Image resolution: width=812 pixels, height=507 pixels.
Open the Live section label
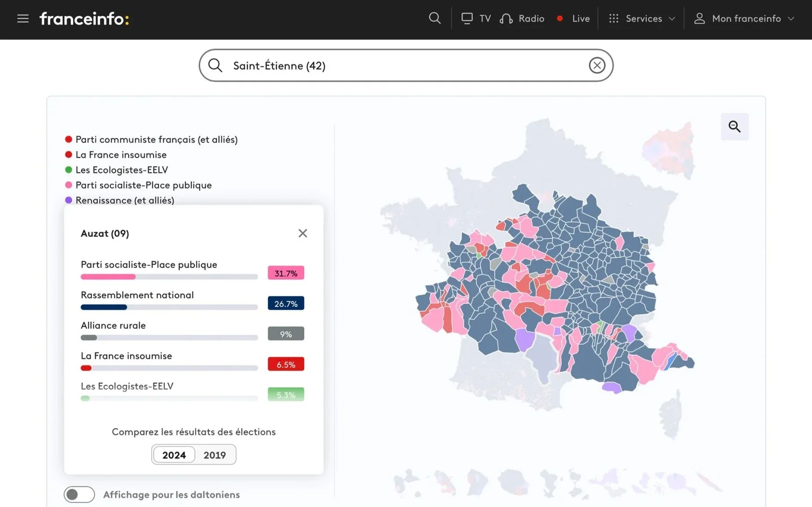pos(581,19)
